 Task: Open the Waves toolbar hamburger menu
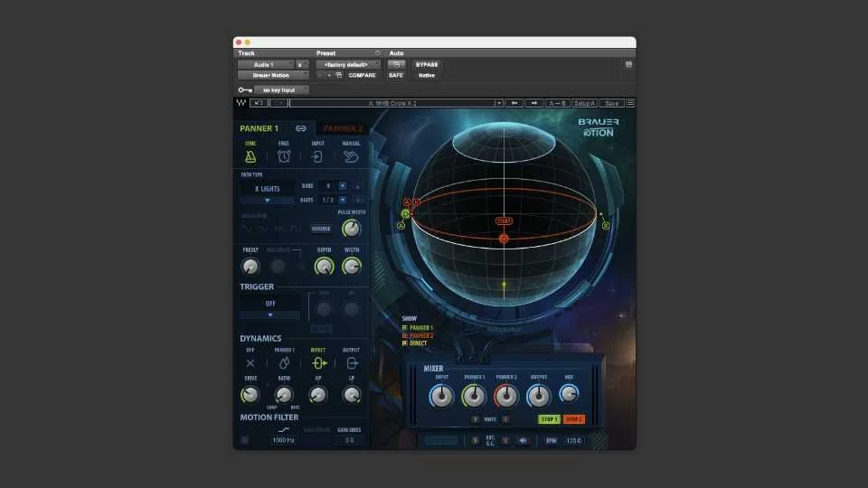(x=630, y=103)
